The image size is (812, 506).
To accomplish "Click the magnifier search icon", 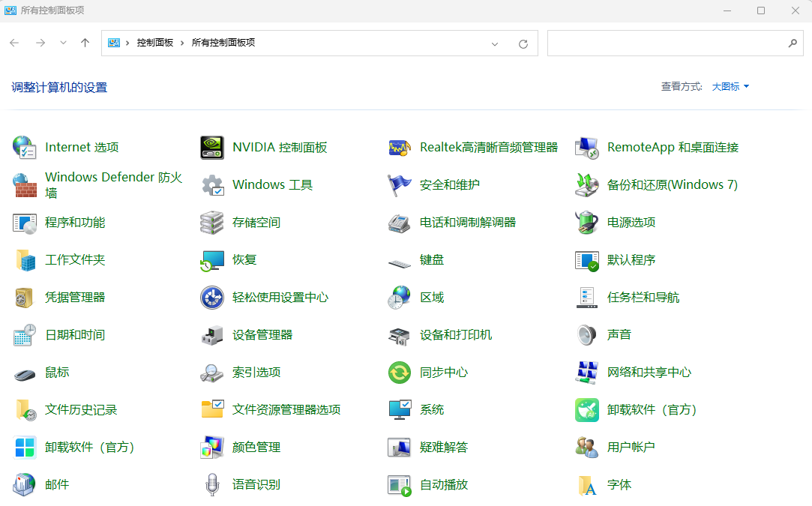I will 793,43.
